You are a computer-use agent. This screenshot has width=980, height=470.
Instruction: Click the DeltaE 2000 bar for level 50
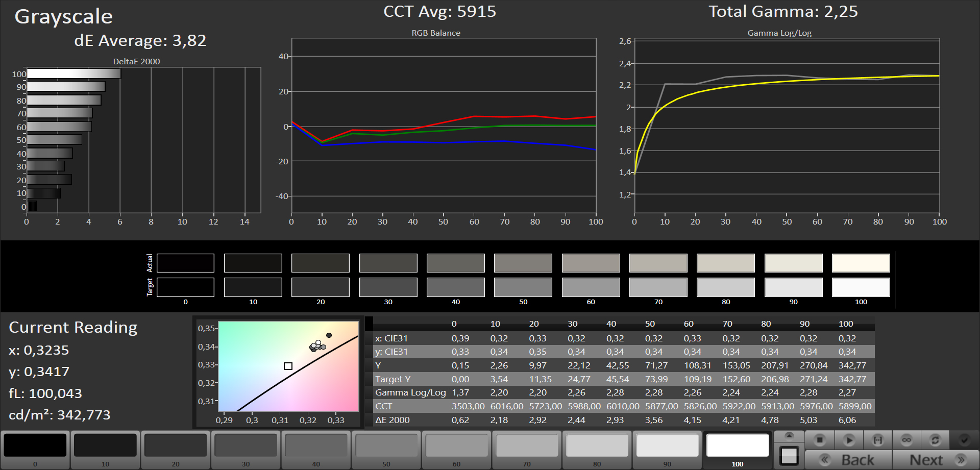pos(54,139)
